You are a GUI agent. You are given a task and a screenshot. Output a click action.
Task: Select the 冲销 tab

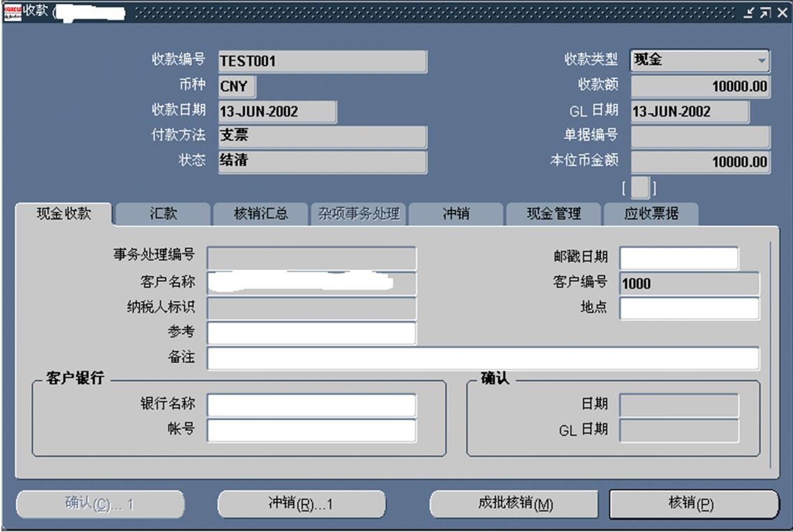455,214
